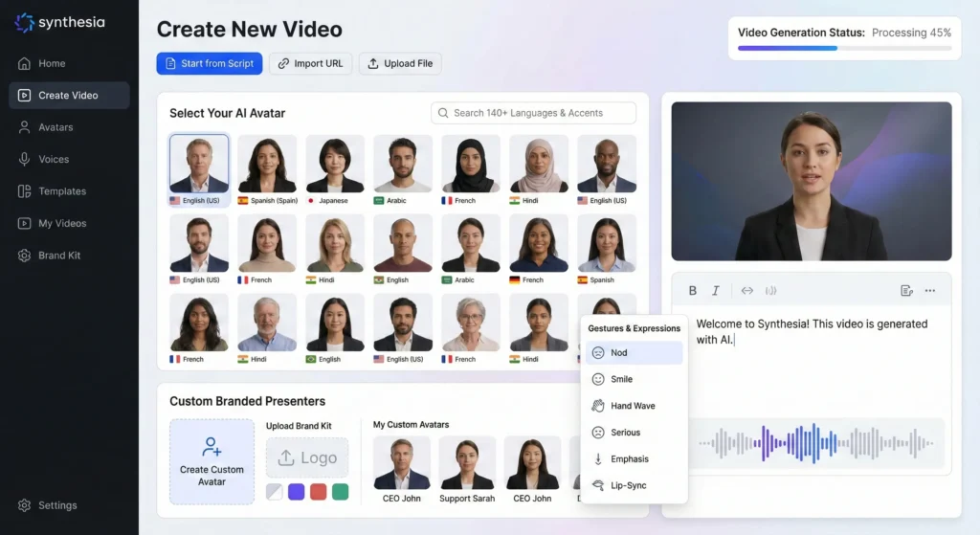Screen dimensions: 980x535
Task: Click the My Custom Avatars label
Action: click(x=412, y=424)
